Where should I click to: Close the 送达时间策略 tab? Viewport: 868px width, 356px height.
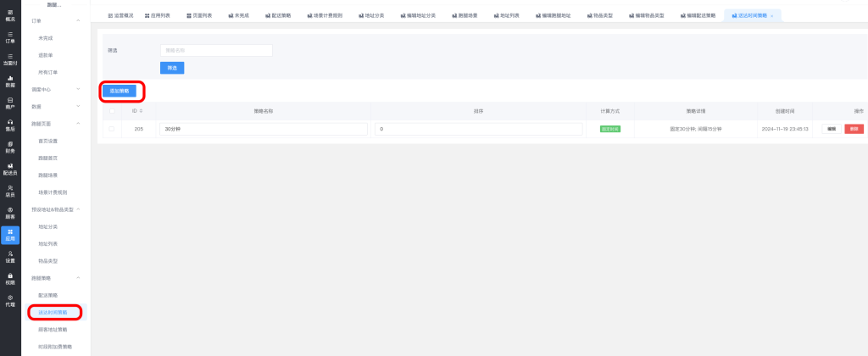[x=771, y=16]
